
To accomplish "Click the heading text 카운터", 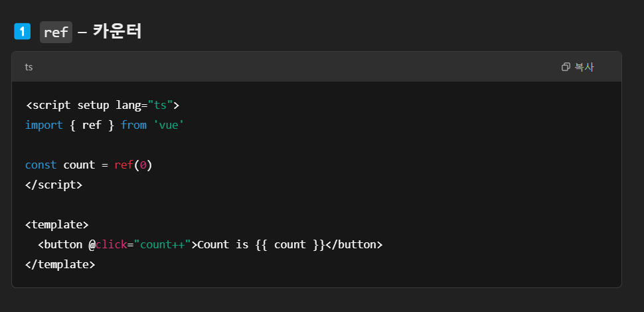I will 117,32.
